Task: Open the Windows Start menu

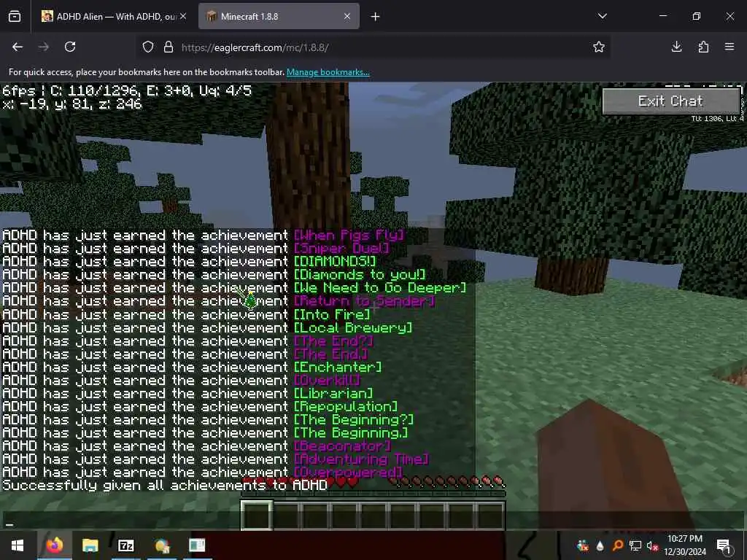Action: (x=18, y=545)
